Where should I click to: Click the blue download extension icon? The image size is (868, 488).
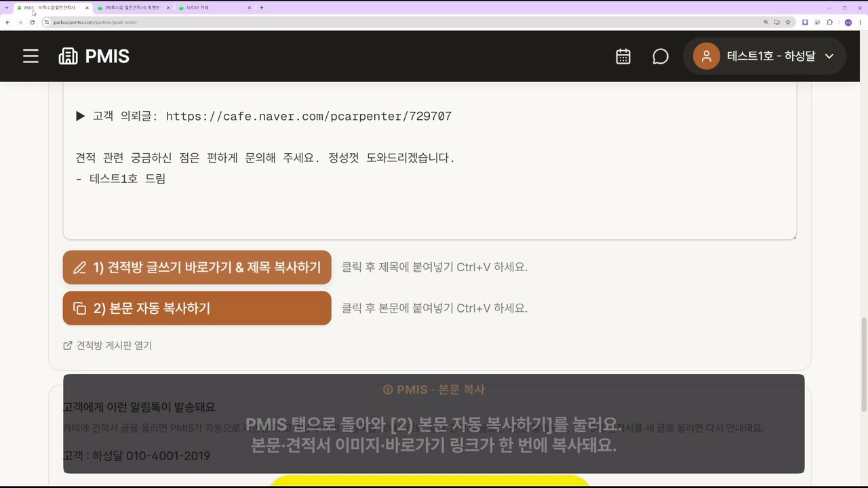click(805, 22)
